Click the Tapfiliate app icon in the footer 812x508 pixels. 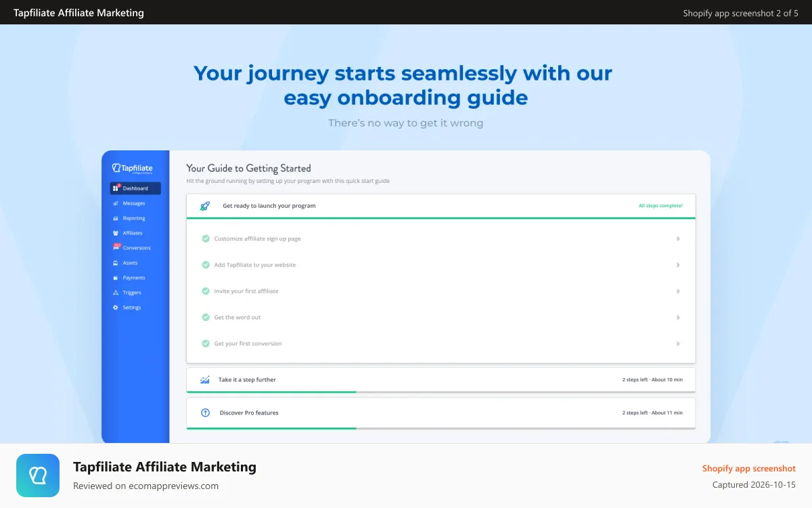click(38, 475)
